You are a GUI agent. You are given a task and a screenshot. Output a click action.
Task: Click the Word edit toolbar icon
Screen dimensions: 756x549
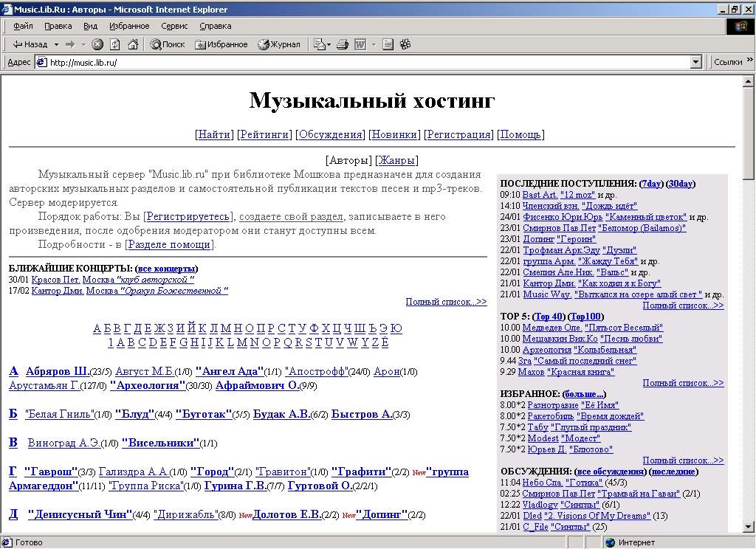[360, 44]
